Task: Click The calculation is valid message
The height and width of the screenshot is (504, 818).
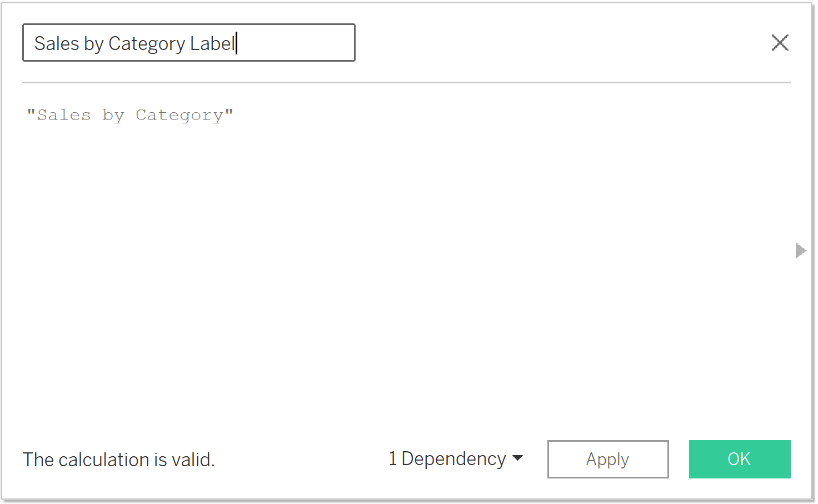Action: pos(118,459)
